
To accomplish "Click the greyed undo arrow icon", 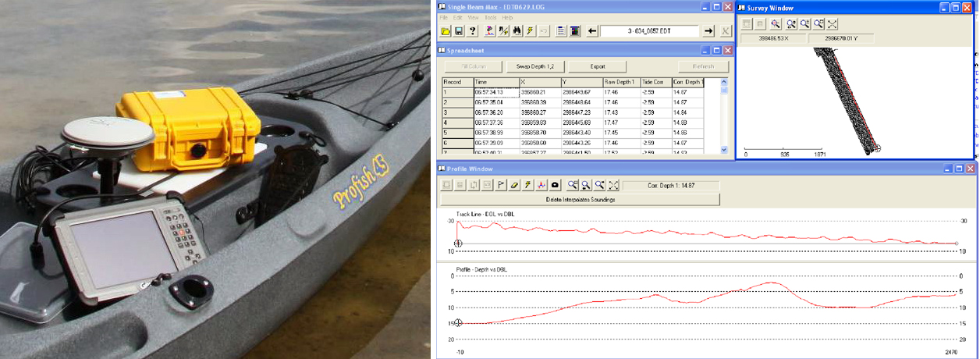I will (544, 31).
